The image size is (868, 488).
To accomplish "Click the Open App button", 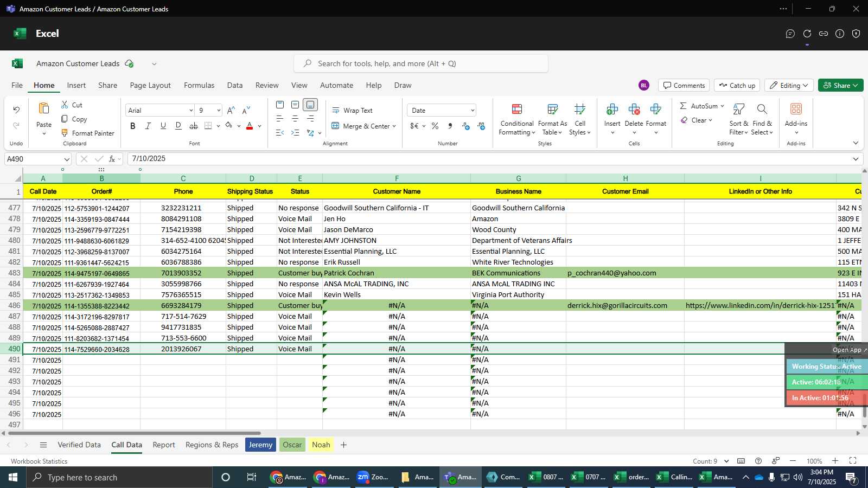I will point(849,350).
